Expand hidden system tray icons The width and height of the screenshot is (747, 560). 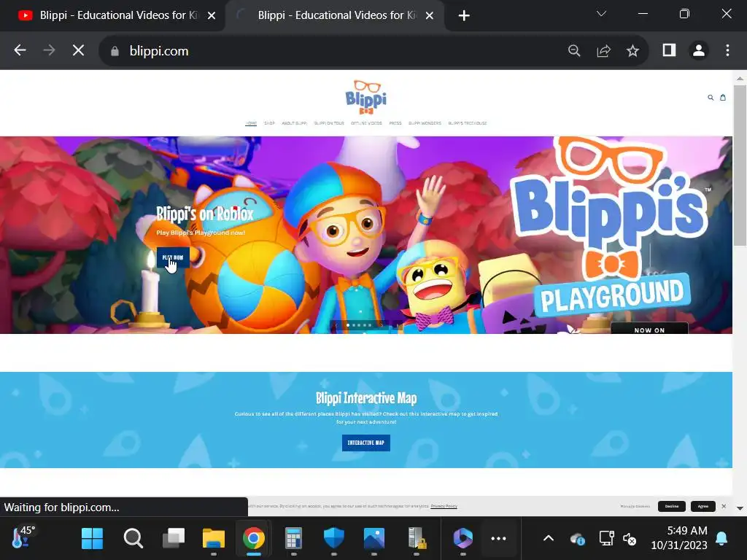tap(549, 539)
